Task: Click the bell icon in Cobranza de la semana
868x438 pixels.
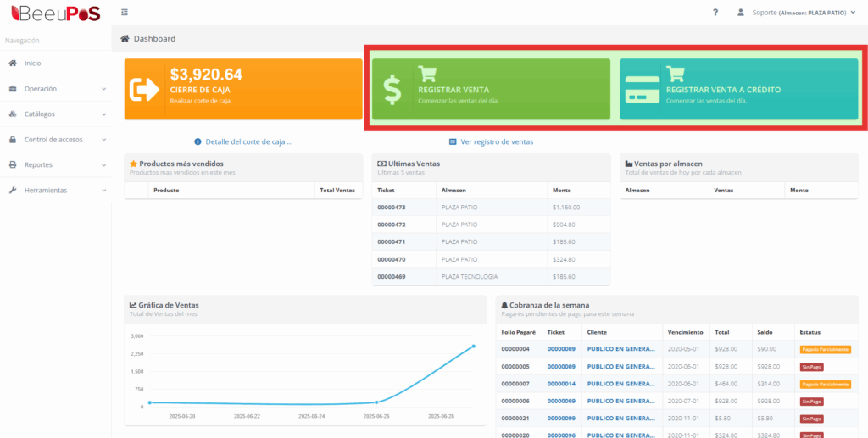Action: 504,305
